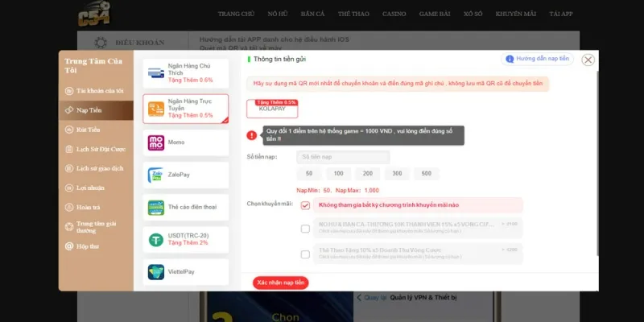Viewport: 644px width, 322px height.
Task: Check the Thể Thao Tặng 10% checkbox
Action: [x=305, y=254]
